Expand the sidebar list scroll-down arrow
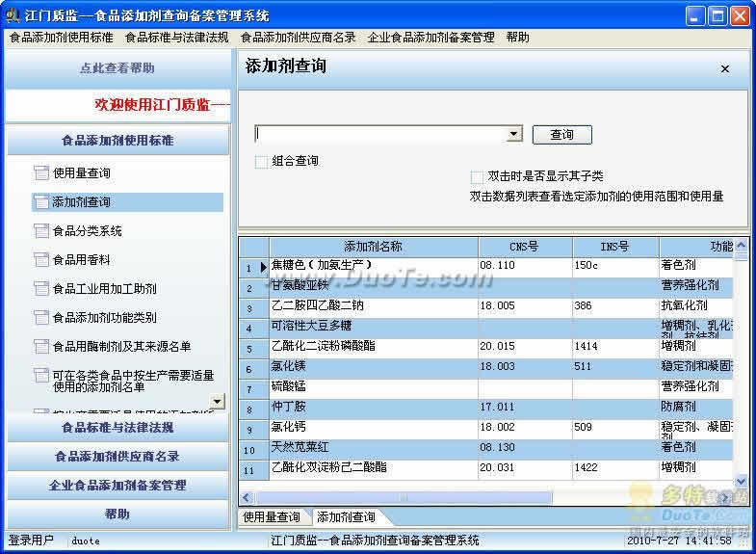 click(x=218, y=401)
